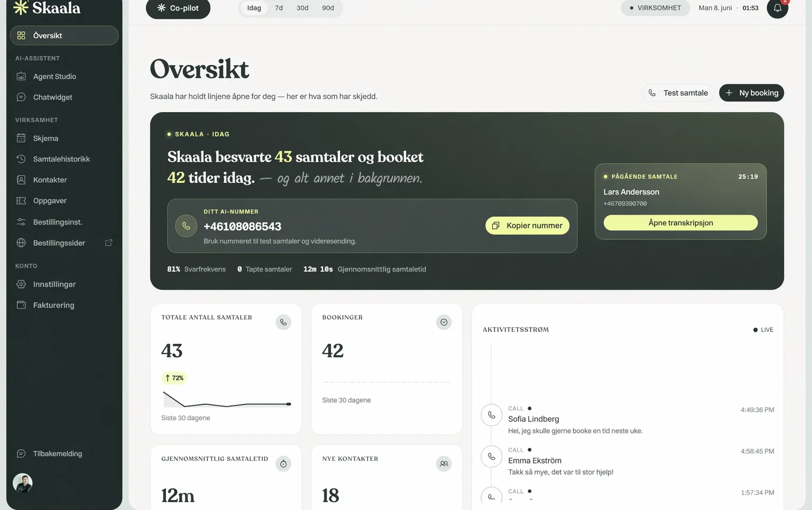This screenshot has height=510, width=812.
Task: Switch to 30d time range
Action: 302,8
